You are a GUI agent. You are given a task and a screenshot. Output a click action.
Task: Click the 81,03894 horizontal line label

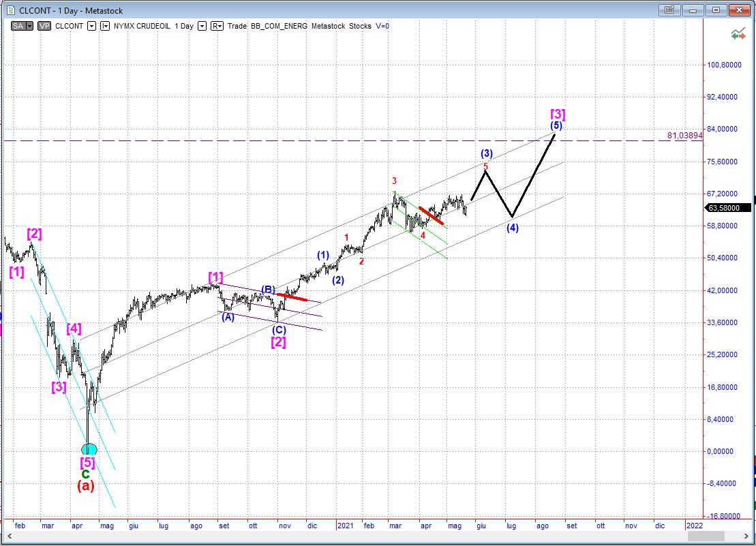[x=684, y=136]
